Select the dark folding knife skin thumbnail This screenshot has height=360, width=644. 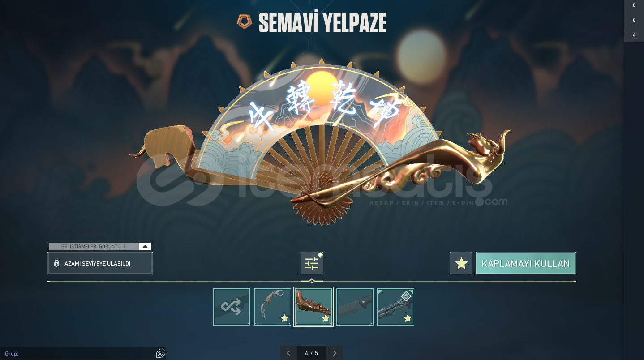[x=355, y=307]
